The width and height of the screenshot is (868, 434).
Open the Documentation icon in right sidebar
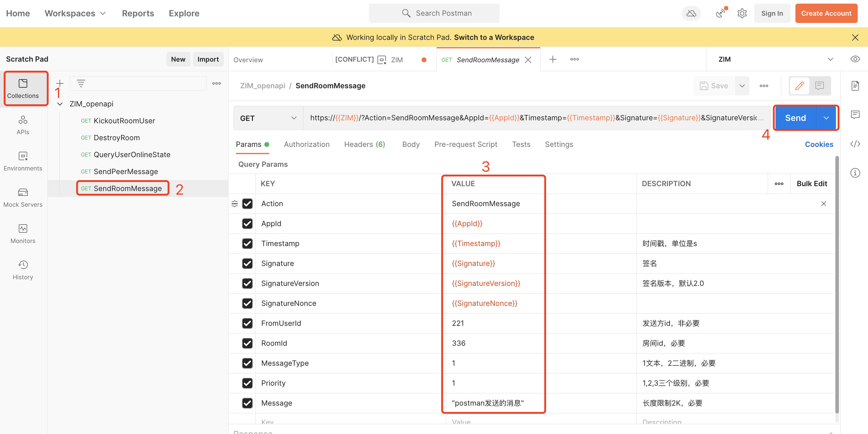click(x=855, y=86)
